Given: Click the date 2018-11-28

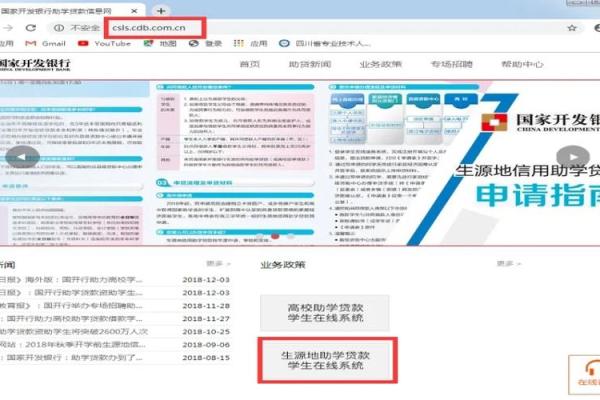Looking at the screenshot, I should pyautogui.click(x=206, y=306).
